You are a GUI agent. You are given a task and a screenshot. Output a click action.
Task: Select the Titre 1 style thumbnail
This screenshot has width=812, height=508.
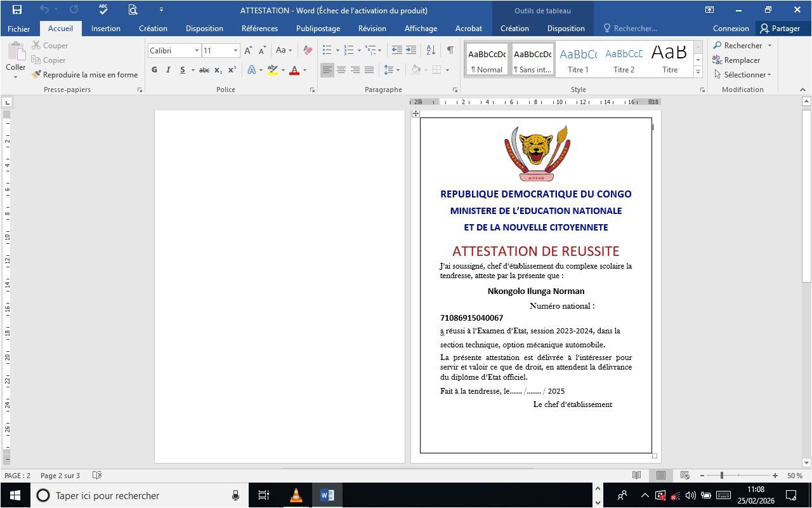pos(578,60)
